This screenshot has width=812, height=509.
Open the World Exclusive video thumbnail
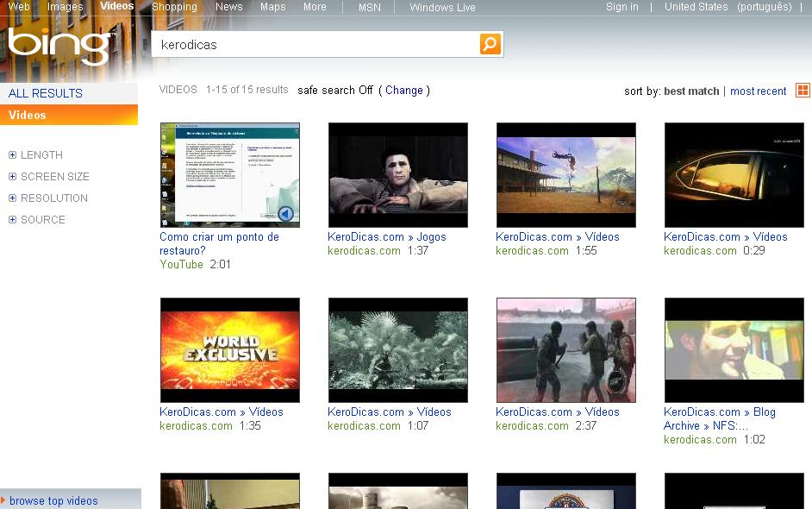click(230, 350)
